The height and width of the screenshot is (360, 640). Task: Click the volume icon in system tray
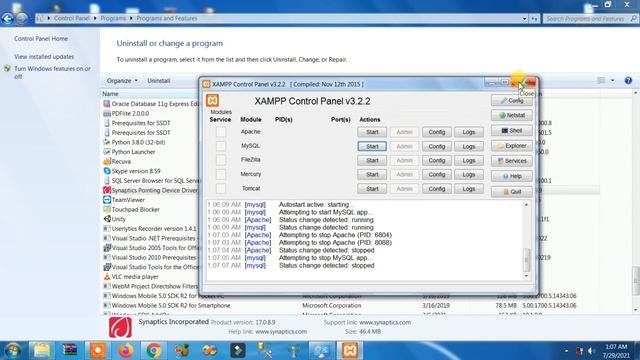click(x=591, y=351)
